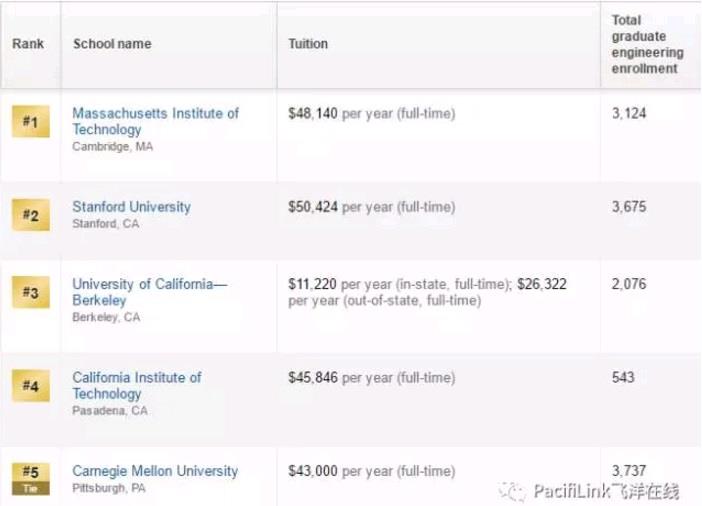702x506 pixels.
Task: Click the #1 rank badge
Action: click(x=30, y=123)
